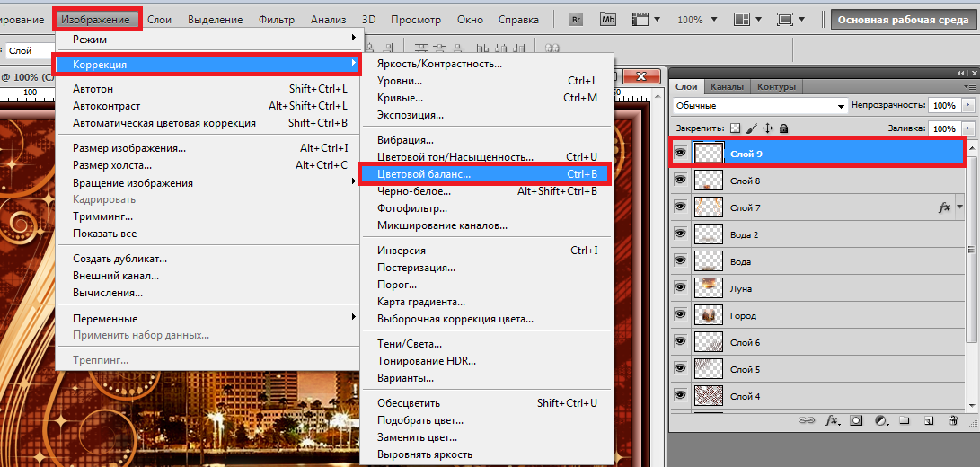Viewport: 980px width, 467px height.
Task: Click the link layers chain icon
Action: 807,420
